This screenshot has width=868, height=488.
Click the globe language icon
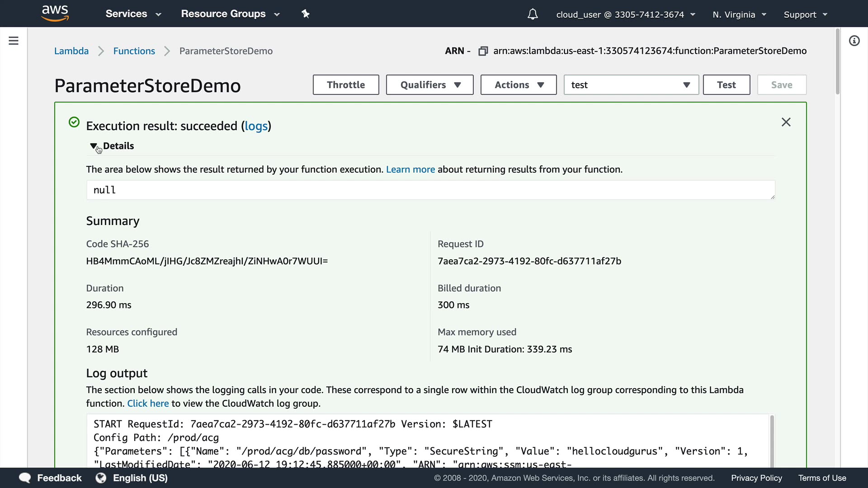coord(101,478)
